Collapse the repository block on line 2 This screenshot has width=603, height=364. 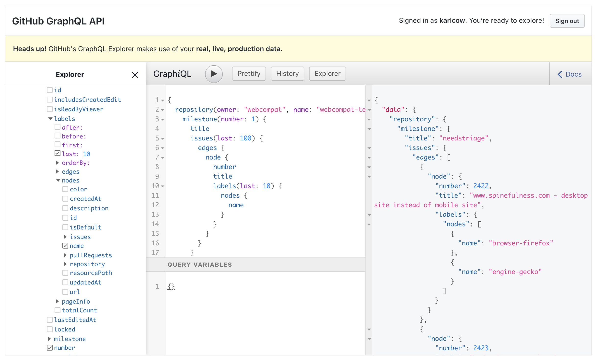point(162,110)
